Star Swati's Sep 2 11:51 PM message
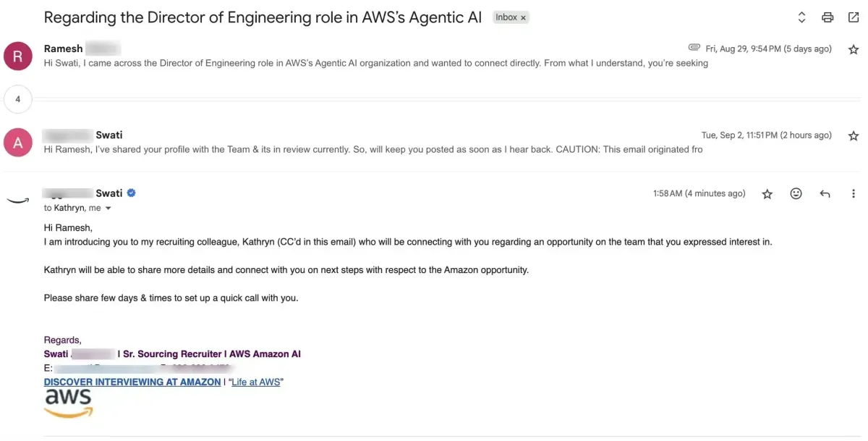Screen dimensions: 868x441 (x=854, y=135)
